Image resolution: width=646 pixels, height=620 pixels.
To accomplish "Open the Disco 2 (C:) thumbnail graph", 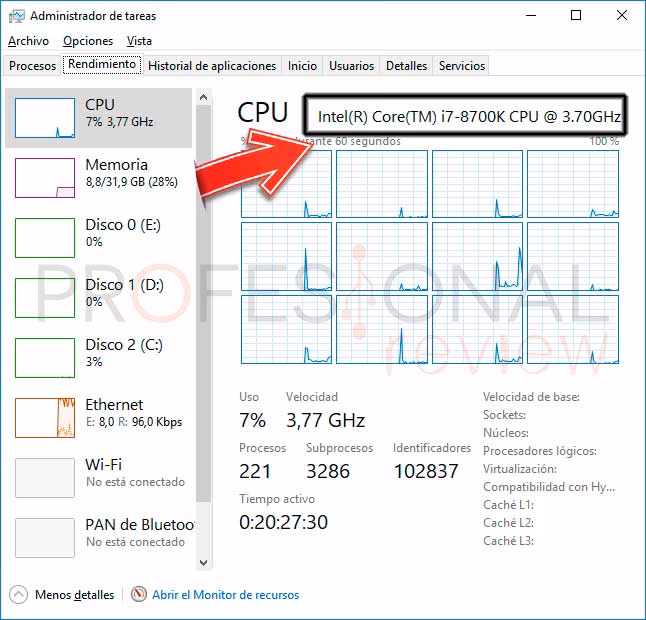I will coord(45,358).
